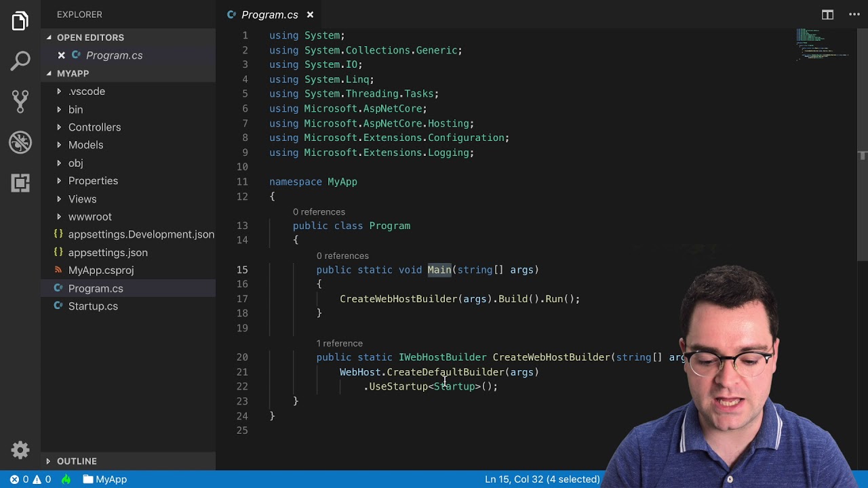Image resolution: width=868 pixels, height=488 pixels.
Task: Click Startup in UseStartup on line 22
Action: click(x=454, y=386)
